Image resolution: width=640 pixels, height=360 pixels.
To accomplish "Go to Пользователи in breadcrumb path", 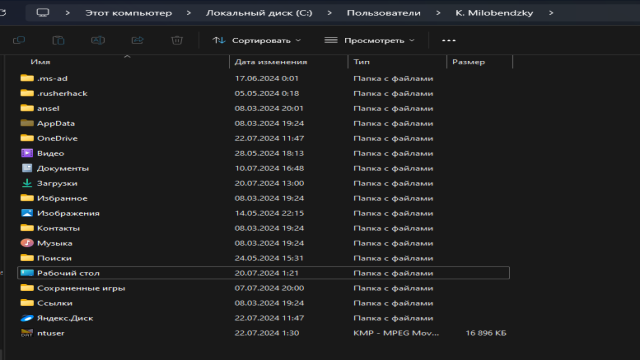I will pyautogui.click(x=383, y=13).
